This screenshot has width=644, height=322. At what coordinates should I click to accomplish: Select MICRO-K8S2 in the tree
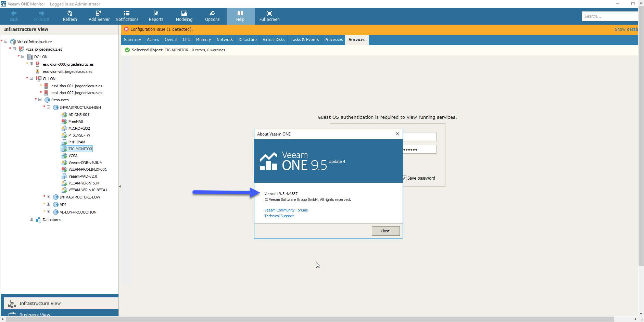click(x=79, y=128)
